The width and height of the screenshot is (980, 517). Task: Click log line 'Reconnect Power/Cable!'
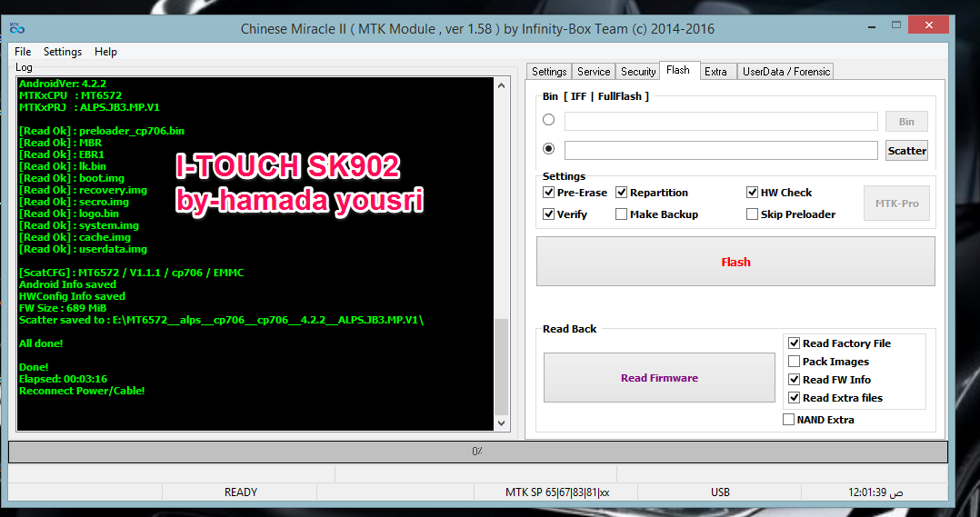[82, 391]
